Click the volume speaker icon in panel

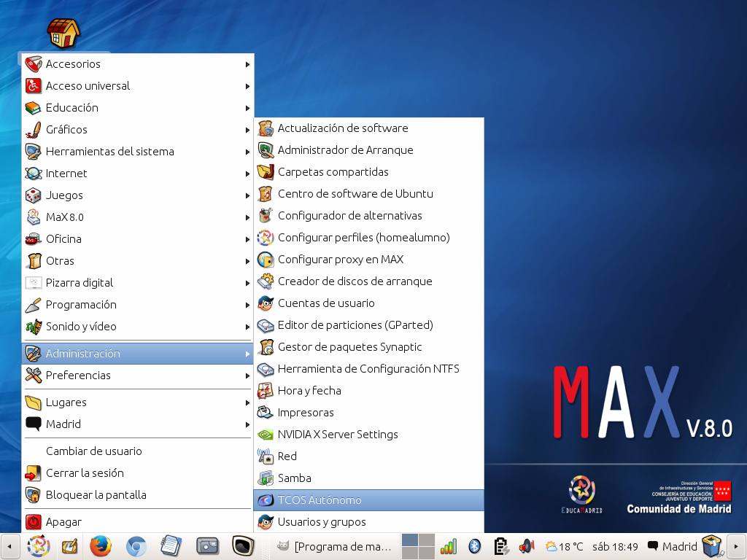tap(526, 545)
